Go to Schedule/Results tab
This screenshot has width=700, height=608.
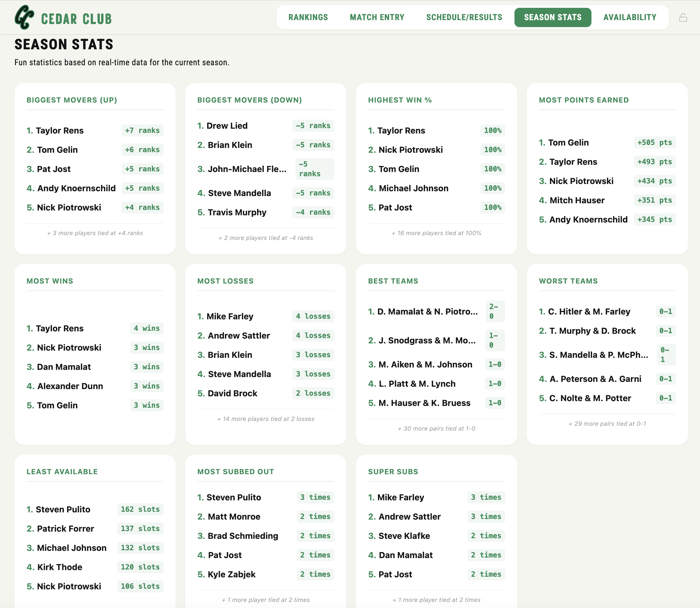click(464, 17)
